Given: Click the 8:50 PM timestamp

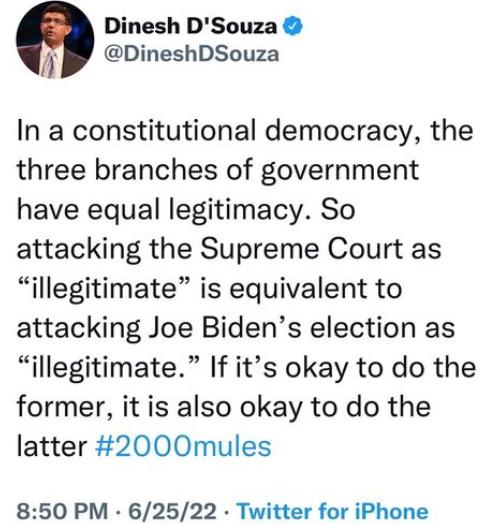Looking at the screenshot, I should (x=63, y=511).
